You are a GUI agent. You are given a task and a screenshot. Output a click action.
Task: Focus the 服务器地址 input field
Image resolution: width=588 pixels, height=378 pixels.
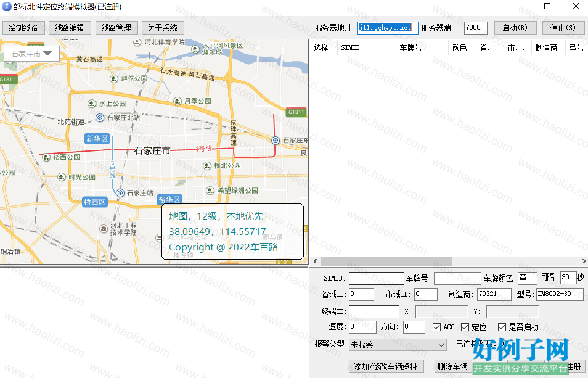click(x=388, y=28)
